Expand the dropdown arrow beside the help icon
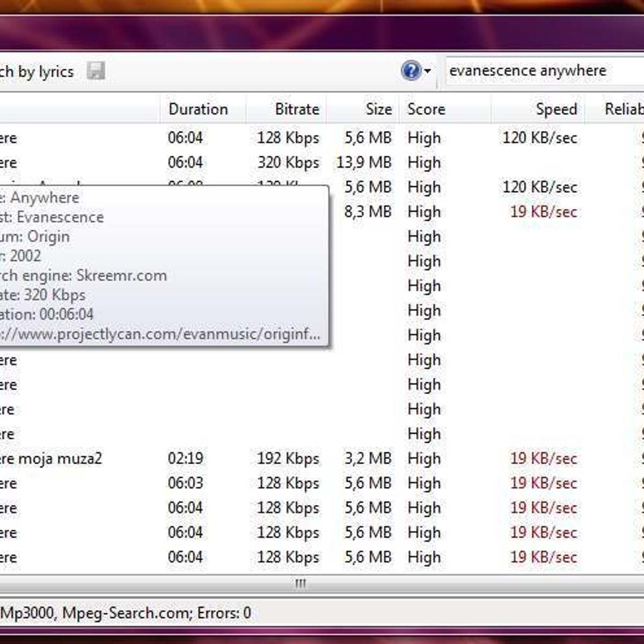The height and width of the screenshot is (644, 644). pyautogui.click(x=428, y=71)
